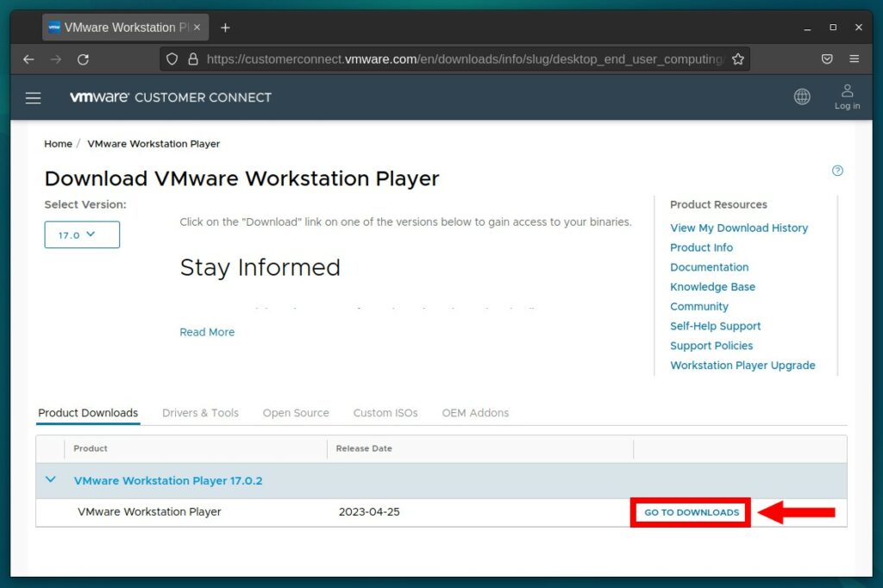The width and height of the screenshot is (883, 588).
Task: Open the Self-Help Support link
Action: (x=715, y=326)
